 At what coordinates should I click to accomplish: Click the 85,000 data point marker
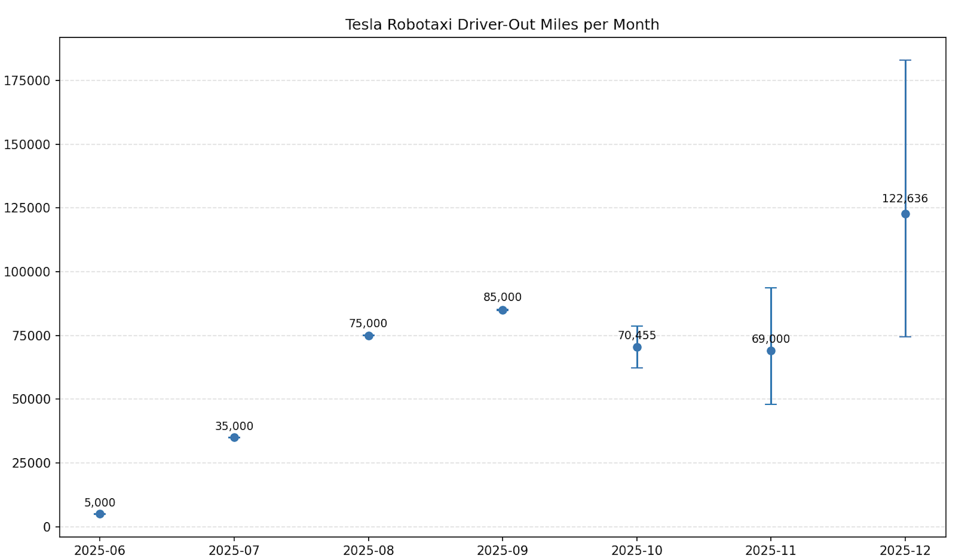[503, 310]
